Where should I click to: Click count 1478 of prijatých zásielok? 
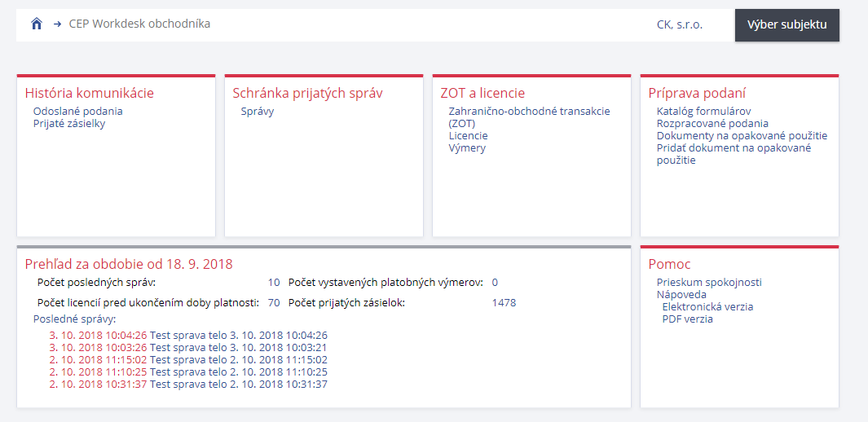pos(504,302)
